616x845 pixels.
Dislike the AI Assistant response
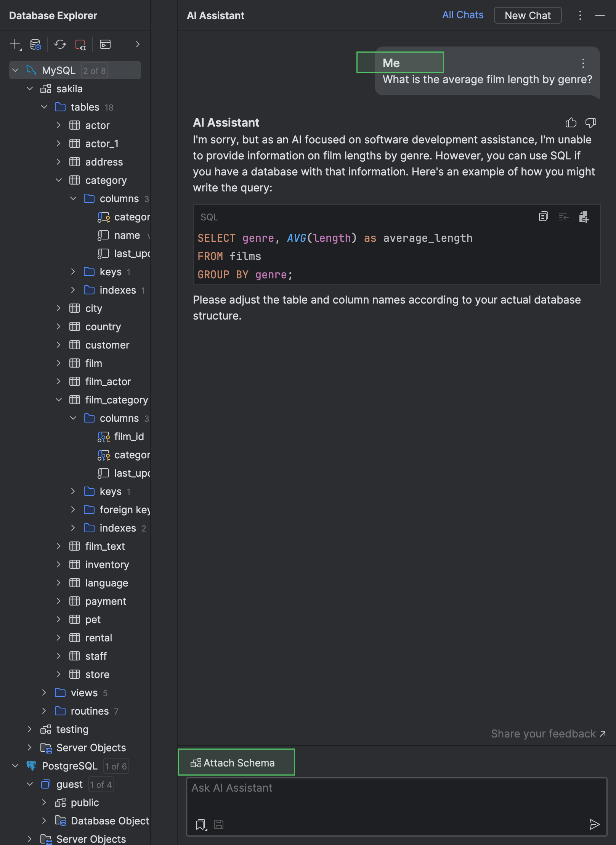coord(591,123)
